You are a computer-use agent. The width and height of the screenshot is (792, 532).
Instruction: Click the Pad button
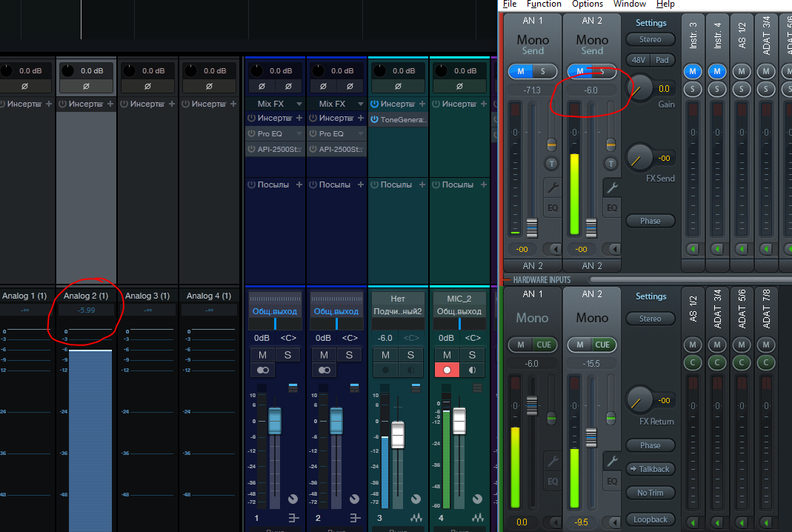[662, 59]
